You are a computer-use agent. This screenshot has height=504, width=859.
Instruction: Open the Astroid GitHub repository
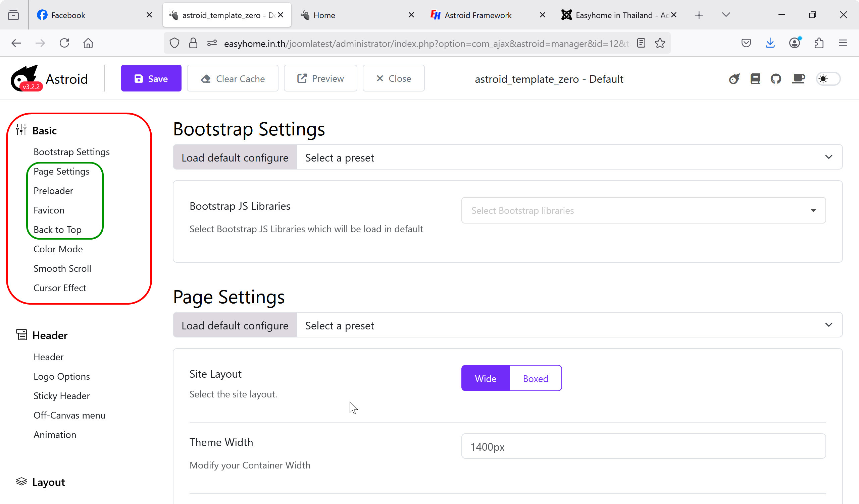[775, 79]
